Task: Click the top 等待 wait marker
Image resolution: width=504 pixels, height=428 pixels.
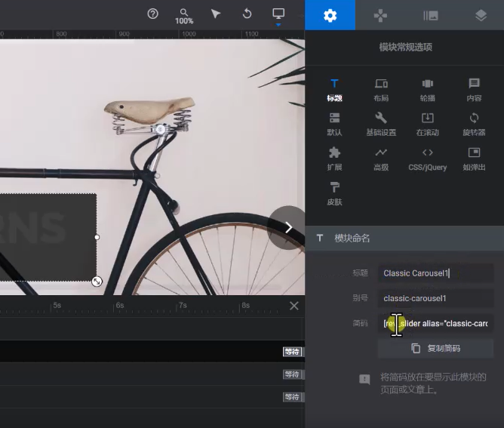Action: tap(292, 352)
